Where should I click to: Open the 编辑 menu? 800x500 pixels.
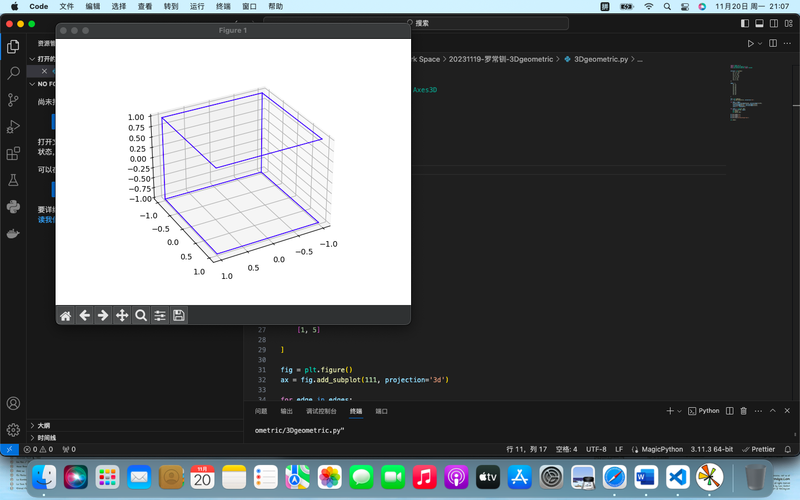pyautogui.click(x=93, y=6)
